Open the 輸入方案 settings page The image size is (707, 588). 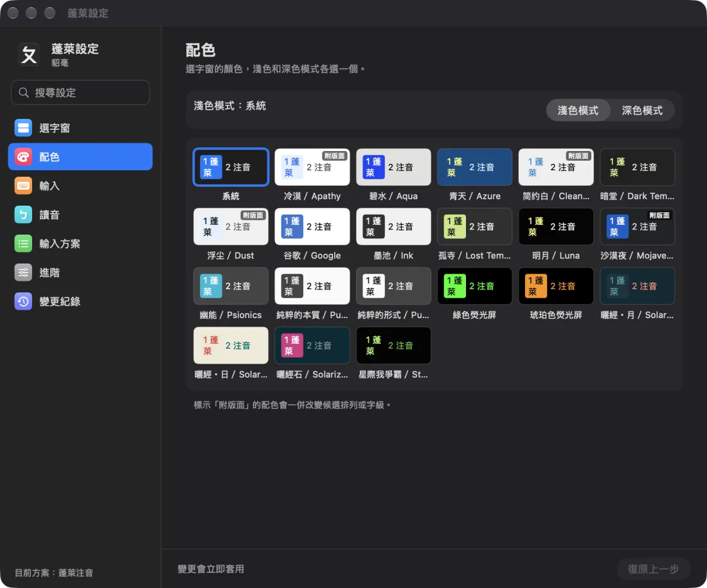80,244
